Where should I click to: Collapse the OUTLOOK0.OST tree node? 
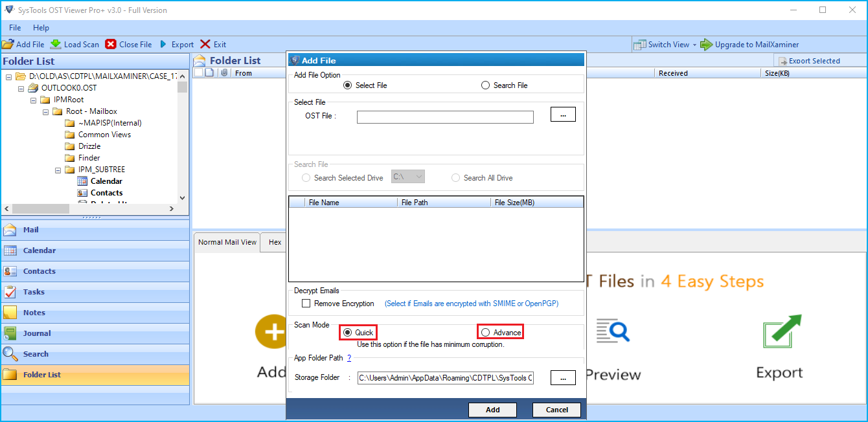pyautogui.click(x=21, y=88)
